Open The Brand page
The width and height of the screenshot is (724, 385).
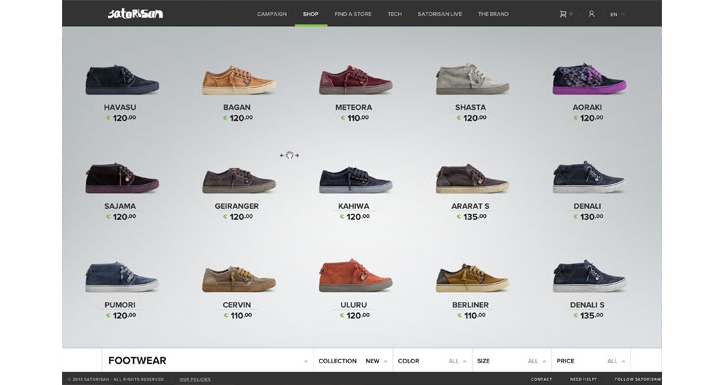(x=493, y=14)
